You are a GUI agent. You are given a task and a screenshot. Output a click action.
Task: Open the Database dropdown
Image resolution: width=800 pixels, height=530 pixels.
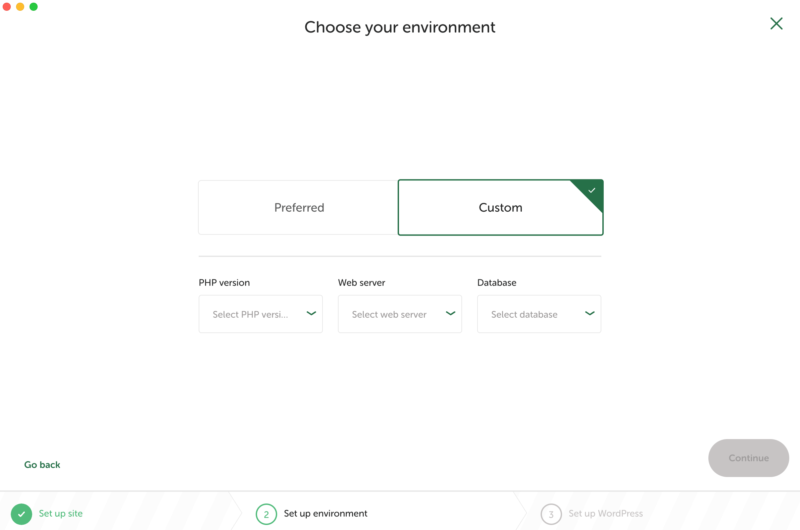click(539, 314)
